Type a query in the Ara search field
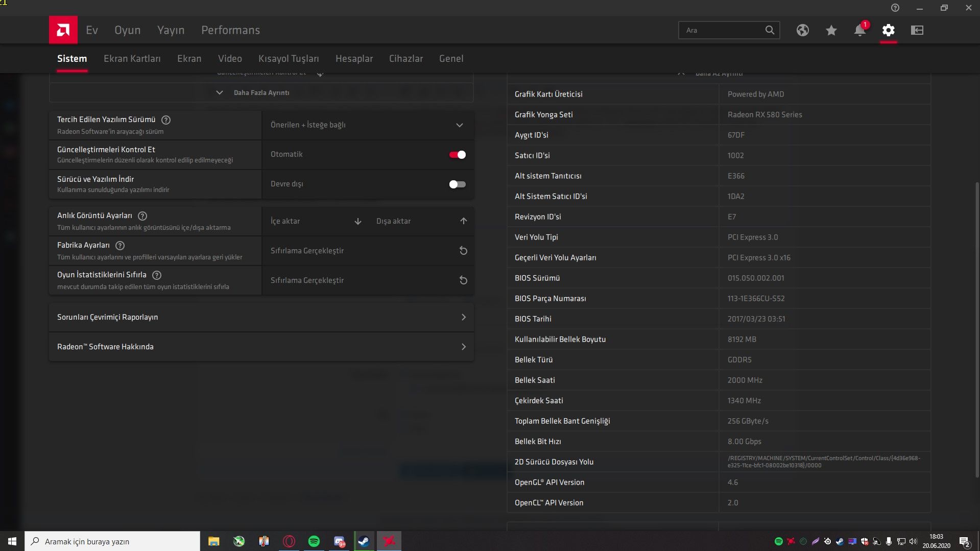980x551 pixels. 725,30
